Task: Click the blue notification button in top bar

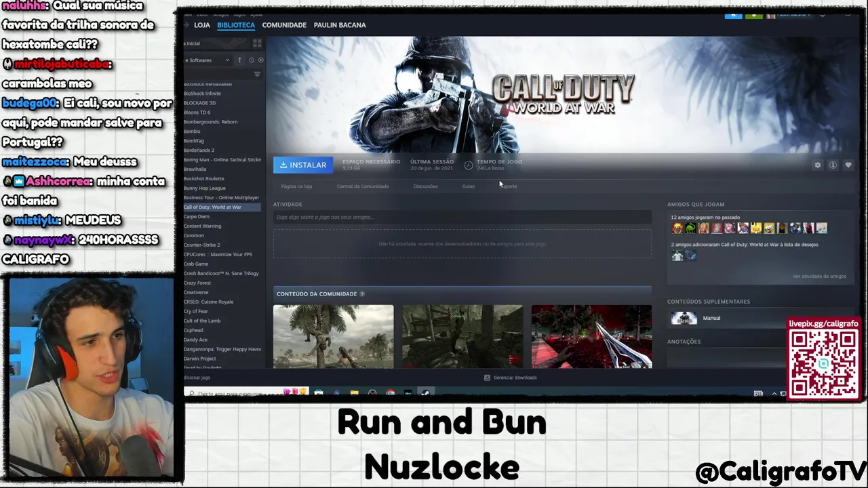Action: (733, 15)
